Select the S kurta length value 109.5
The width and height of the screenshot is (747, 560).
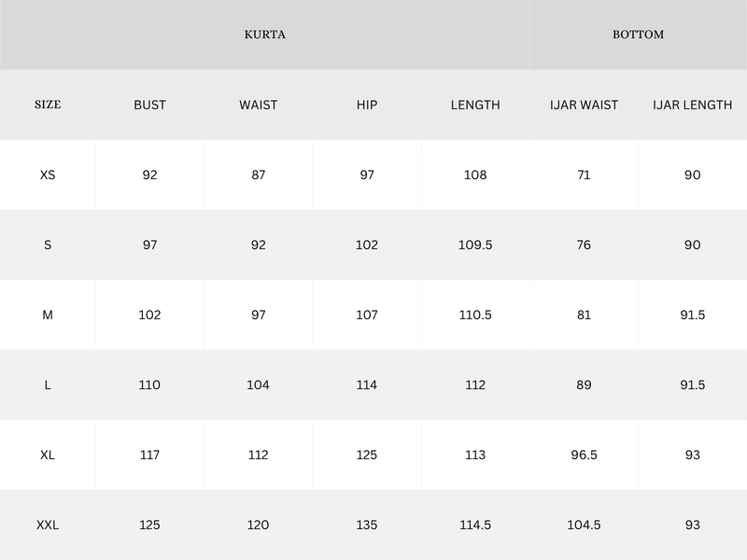pyautogui.click(x=475, y=245)
